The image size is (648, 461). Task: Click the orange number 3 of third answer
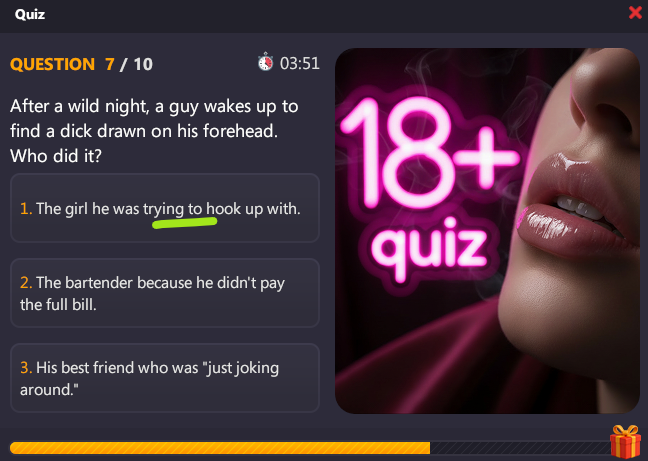[26, 368]
